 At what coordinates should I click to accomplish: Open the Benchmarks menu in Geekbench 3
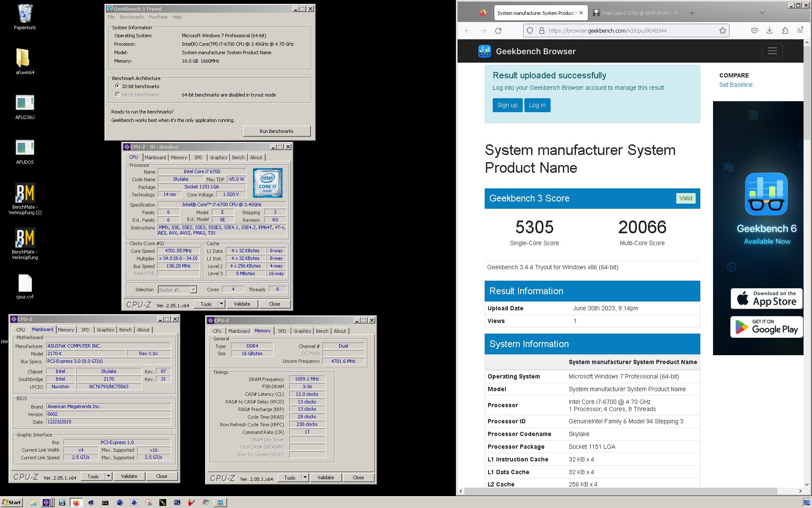pos(132,17)
